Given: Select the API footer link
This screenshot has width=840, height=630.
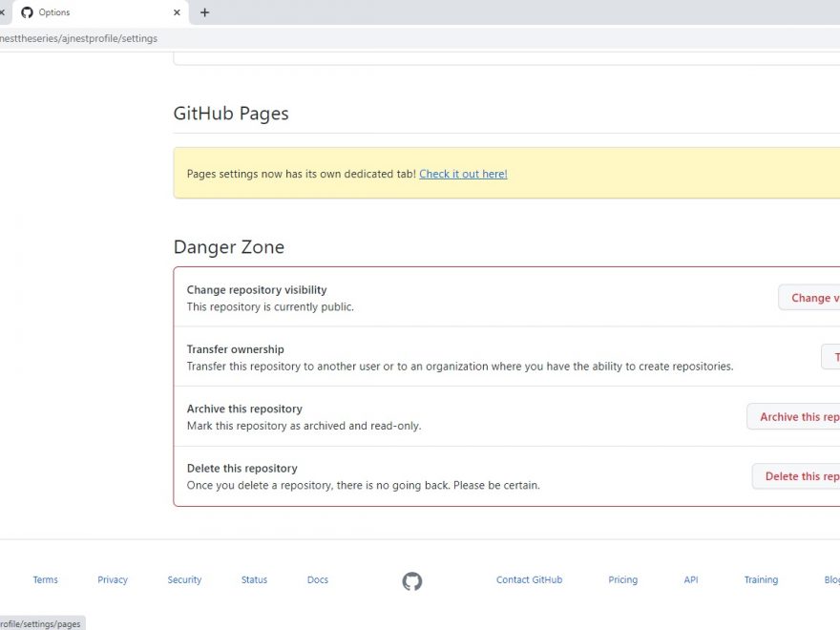Looking at the screenshot, I should [691, 579].
